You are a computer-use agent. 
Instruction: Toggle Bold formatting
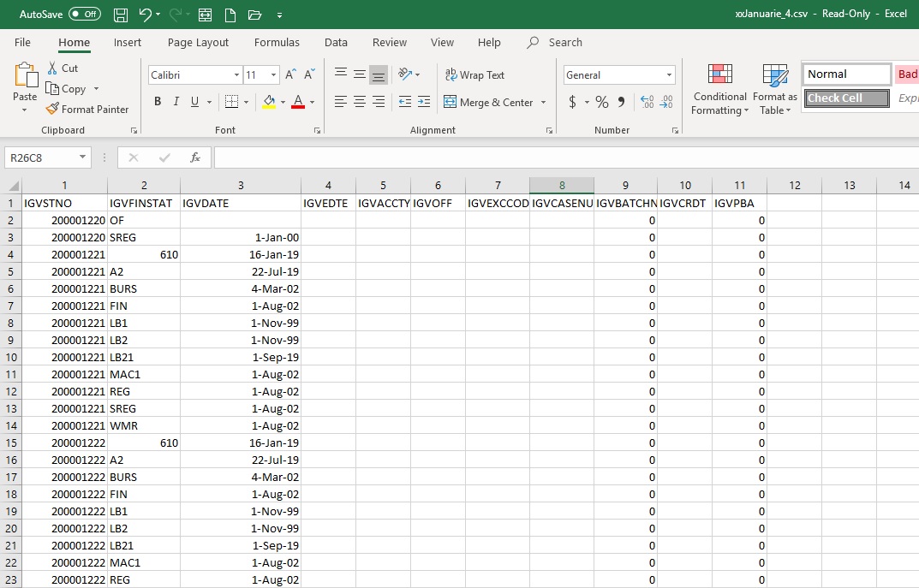(x=158, y=102)
